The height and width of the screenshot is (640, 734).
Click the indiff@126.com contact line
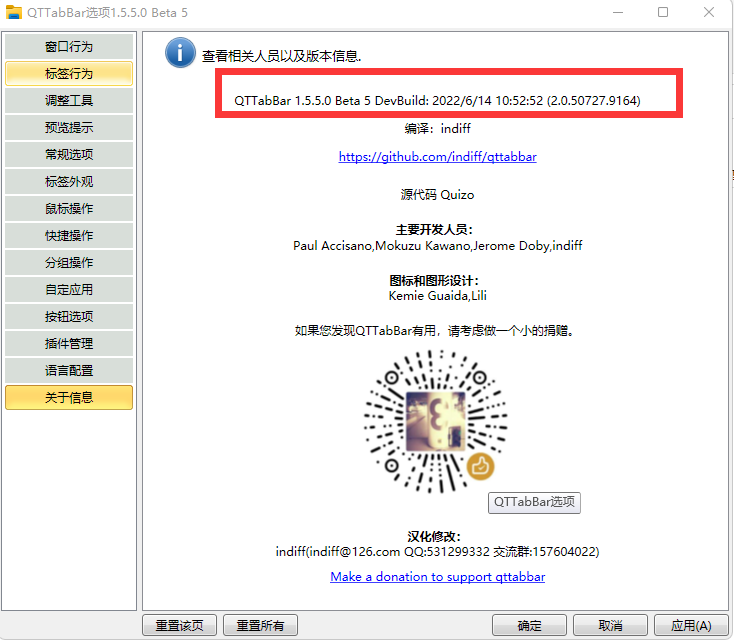tap(437, 552)
